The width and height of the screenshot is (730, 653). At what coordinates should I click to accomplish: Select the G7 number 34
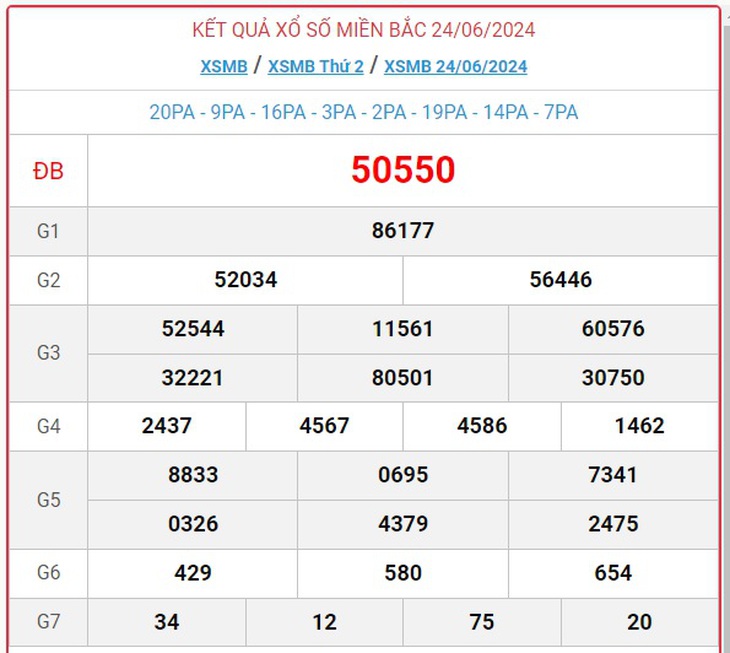167,622
